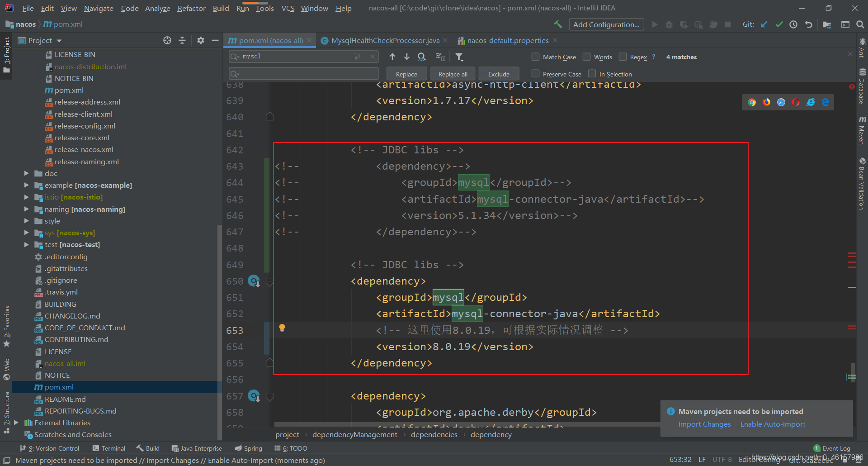Expand the example [nacos-example] module

pos(26,185)
